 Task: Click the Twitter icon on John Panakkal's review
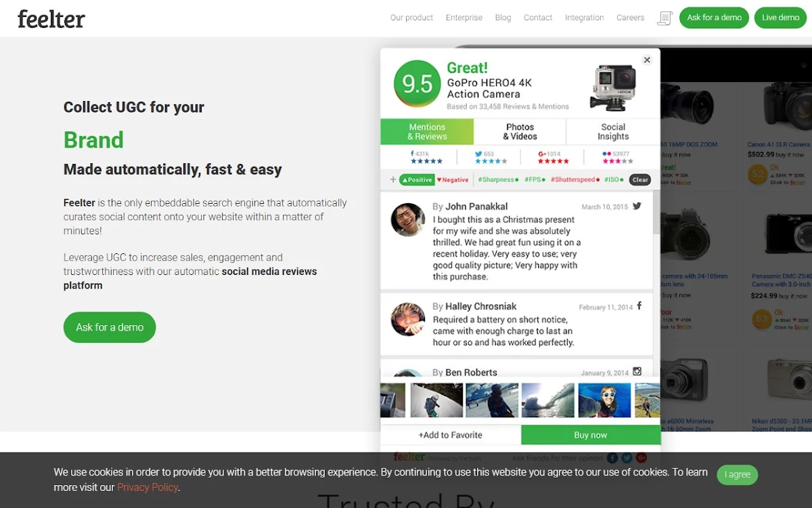[x=637, y=206]
